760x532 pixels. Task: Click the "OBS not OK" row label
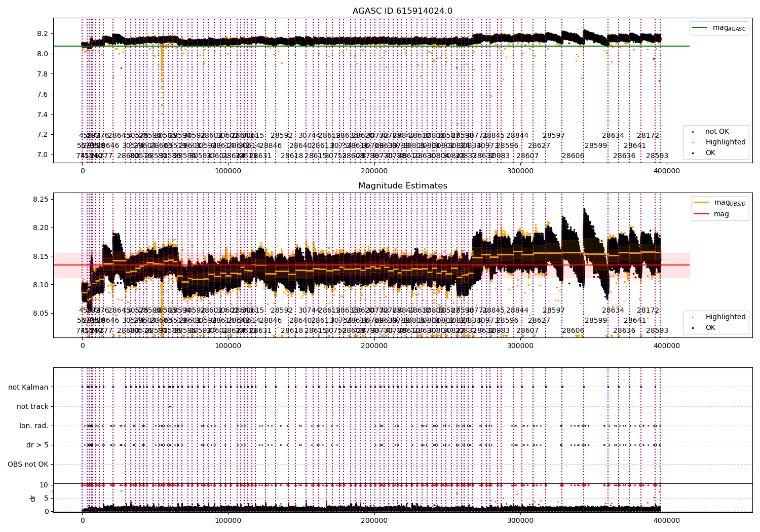pos(28,464)
